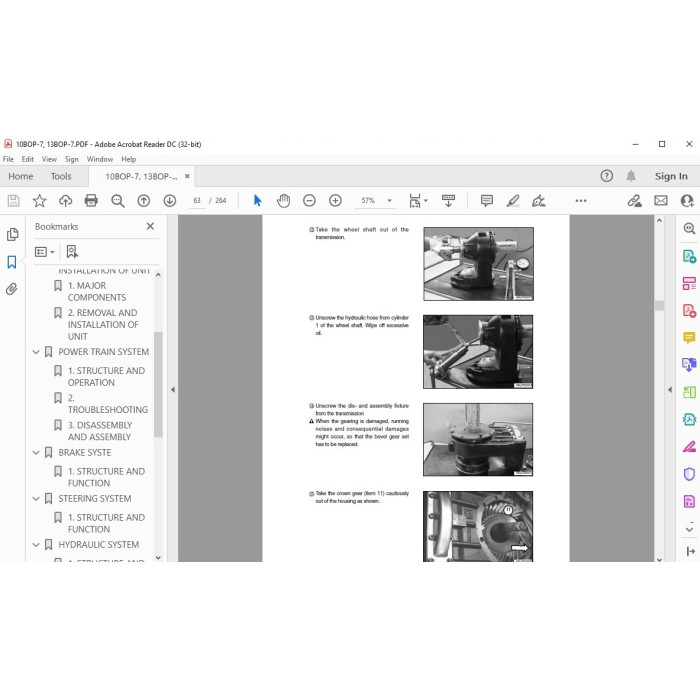Screen dimensions: 700x700
Task: Print the document
Action: (91, 201)
